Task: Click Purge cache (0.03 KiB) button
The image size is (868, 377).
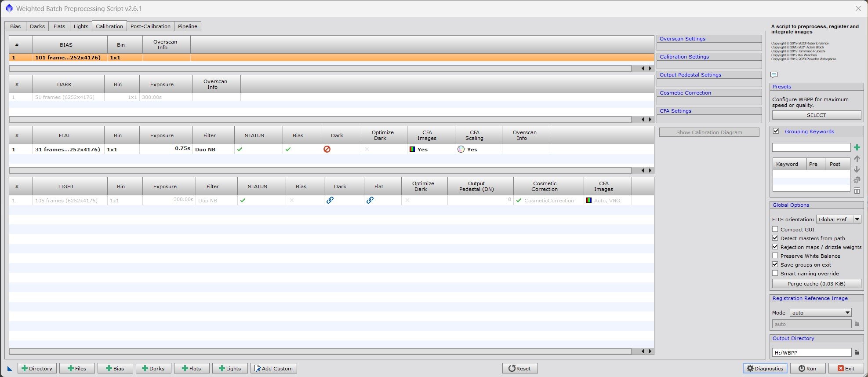Action: coord(817,284)
